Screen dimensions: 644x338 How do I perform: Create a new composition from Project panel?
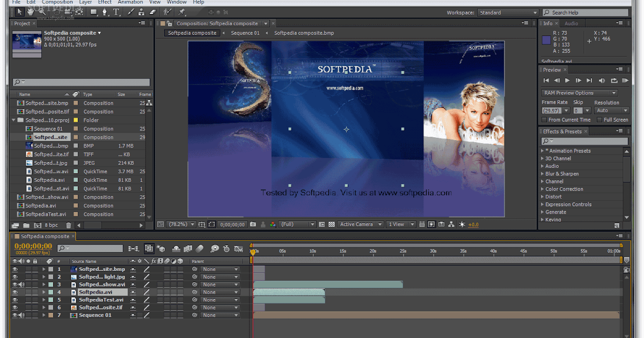[x=38, y=225]
